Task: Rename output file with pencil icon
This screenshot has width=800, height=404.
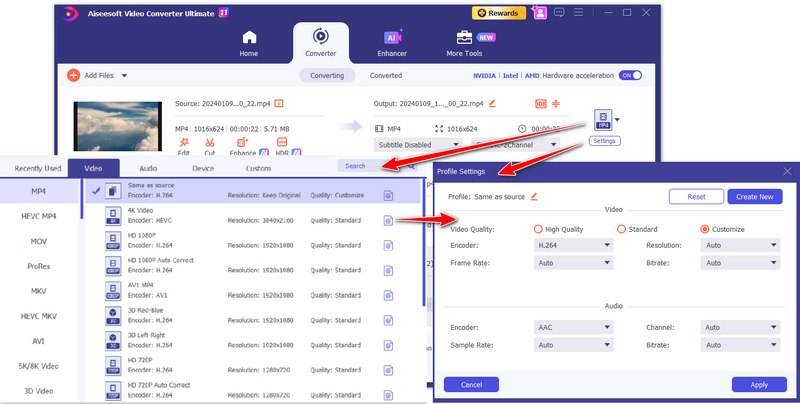Action: [x=492, y=104]
